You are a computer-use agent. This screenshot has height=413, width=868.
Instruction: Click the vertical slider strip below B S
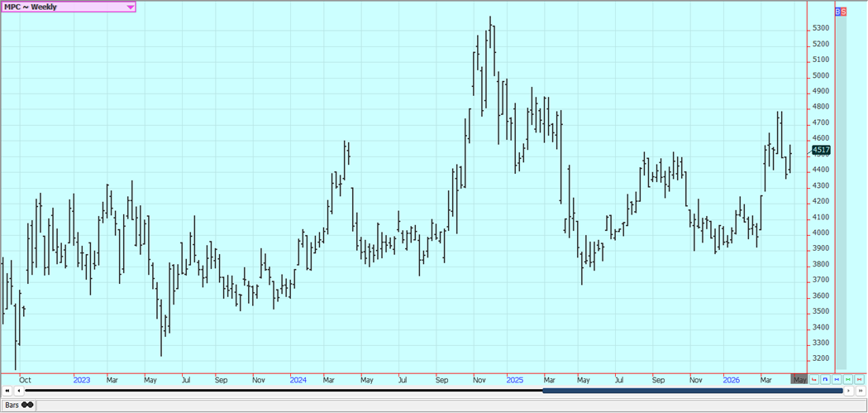(x=841, y=190)
